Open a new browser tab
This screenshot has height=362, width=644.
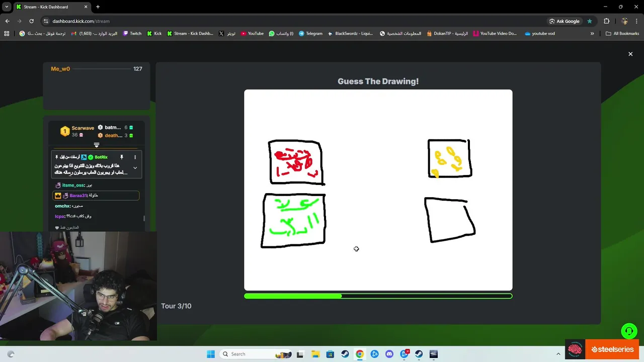tap(98, 7)
